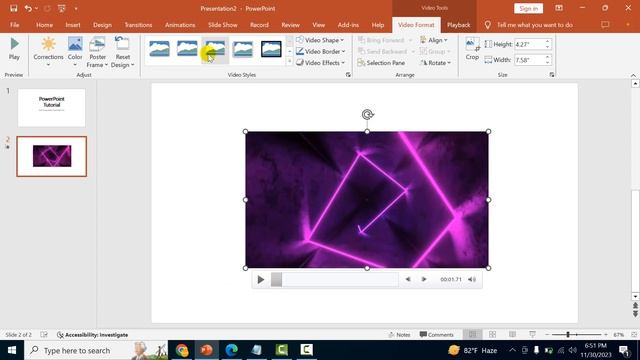Viewport: 640px width, 360px height.
Task: Switch to the Transitions tab
Action: 138,25
